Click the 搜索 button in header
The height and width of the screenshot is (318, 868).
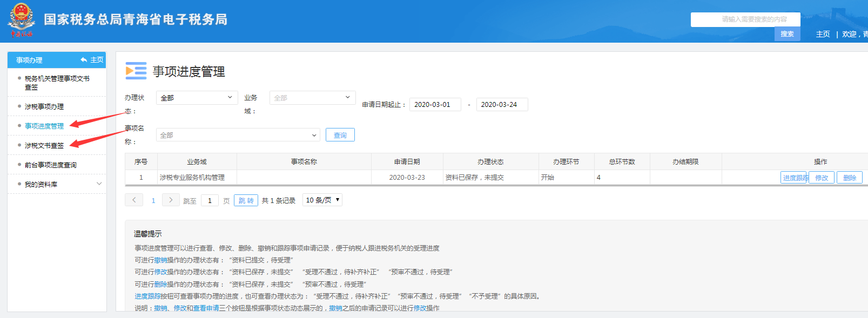pyautogui.click(x=788, y=34)
